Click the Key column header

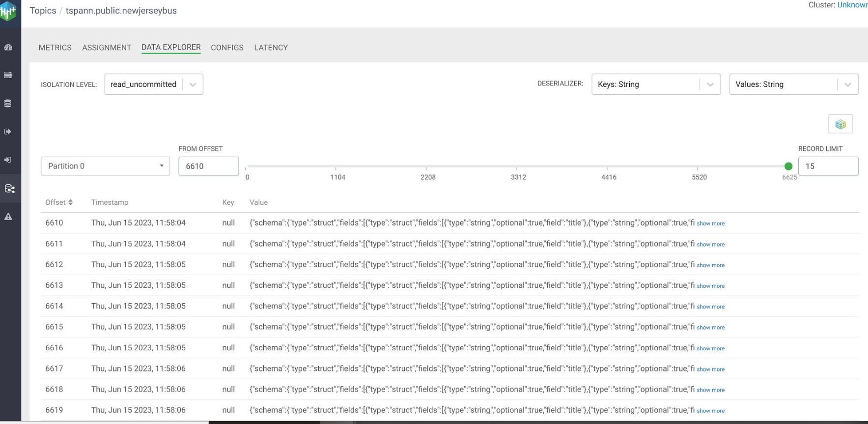[x=228, y=202]
